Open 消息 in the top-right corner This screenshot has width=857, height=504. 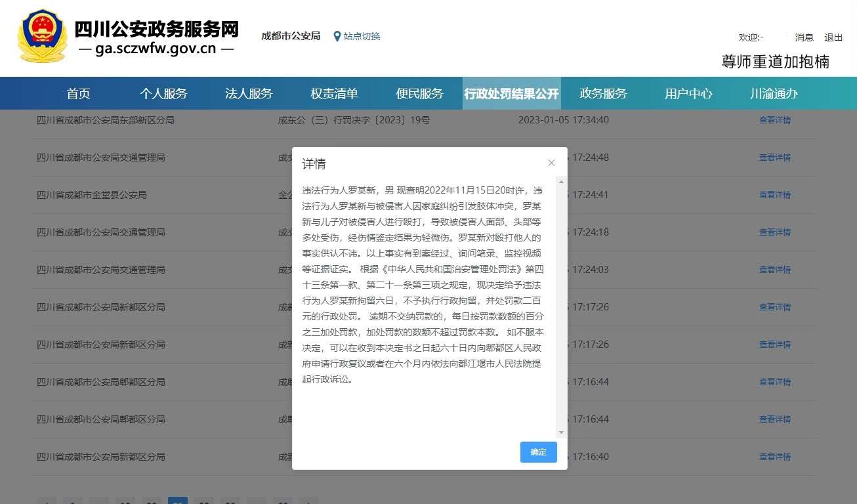(804, 37)
